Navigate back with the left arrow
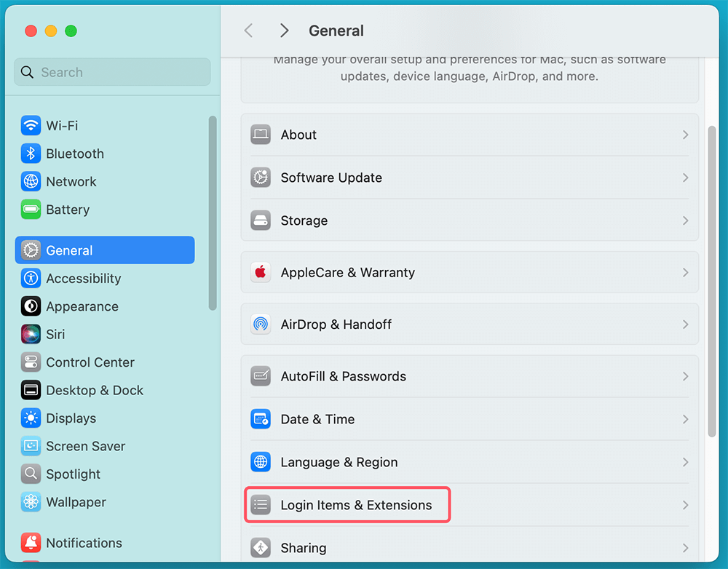 248,31
